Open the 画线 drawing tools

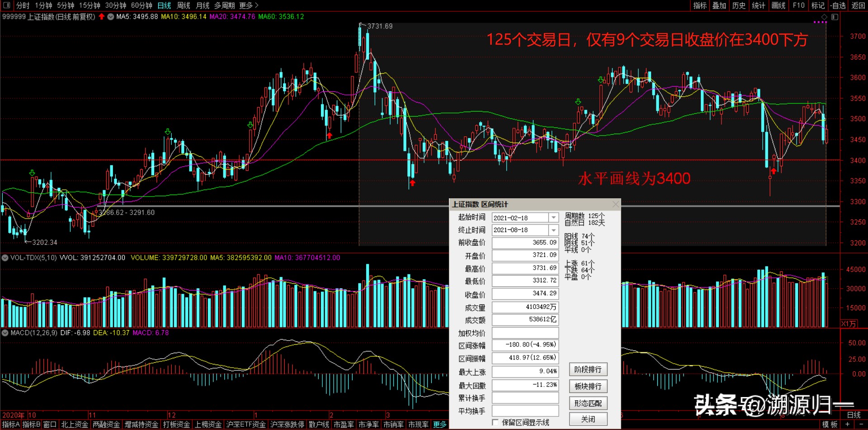(778, 5)
